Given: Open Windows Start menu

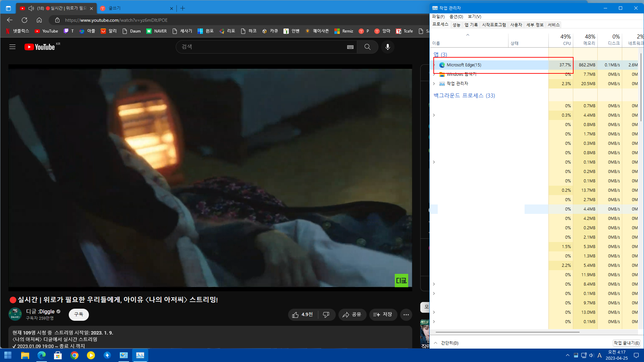Looking at the screenshot, I should [x=8, y=355].
